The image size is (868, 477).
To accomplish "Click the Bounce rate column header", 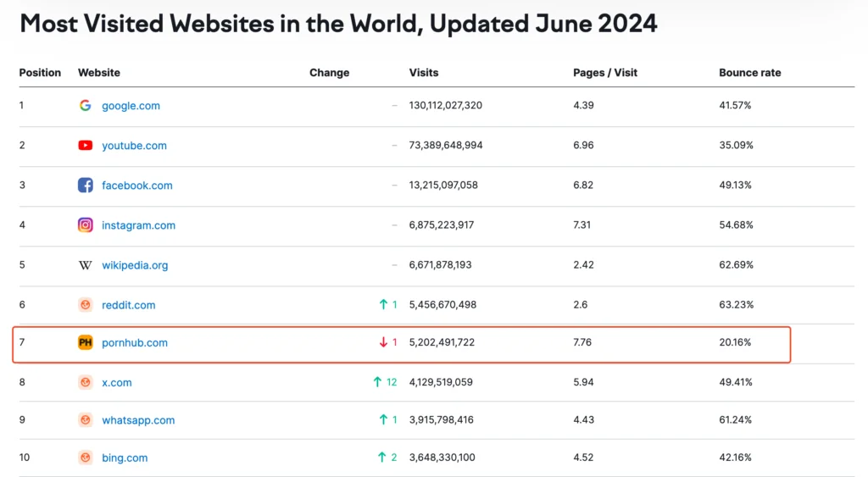I will tap(749, 73).
